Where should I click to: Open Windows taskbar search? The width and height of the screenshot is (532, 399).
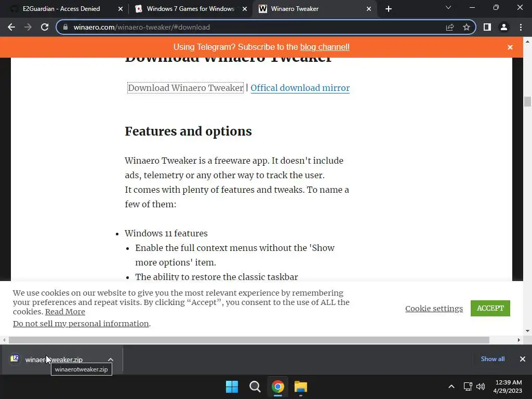point(255,387)
